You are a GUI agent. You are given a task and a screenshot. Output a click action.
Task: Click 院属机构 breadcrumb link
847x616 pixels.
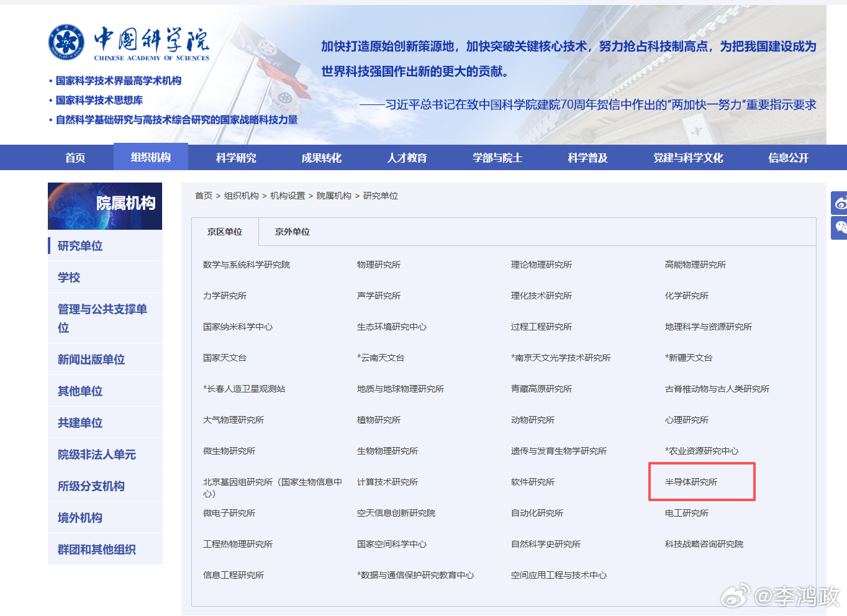coord(334,196)
